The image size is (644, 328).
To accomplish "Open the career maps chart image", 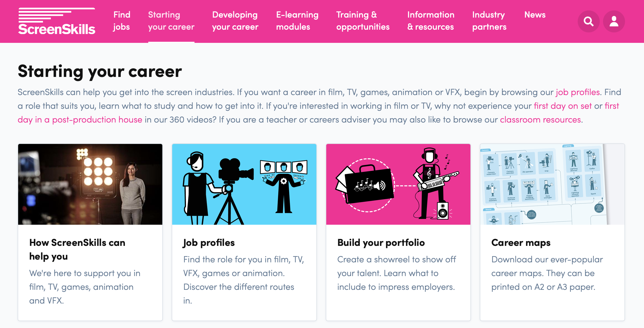I will point(552,184).
